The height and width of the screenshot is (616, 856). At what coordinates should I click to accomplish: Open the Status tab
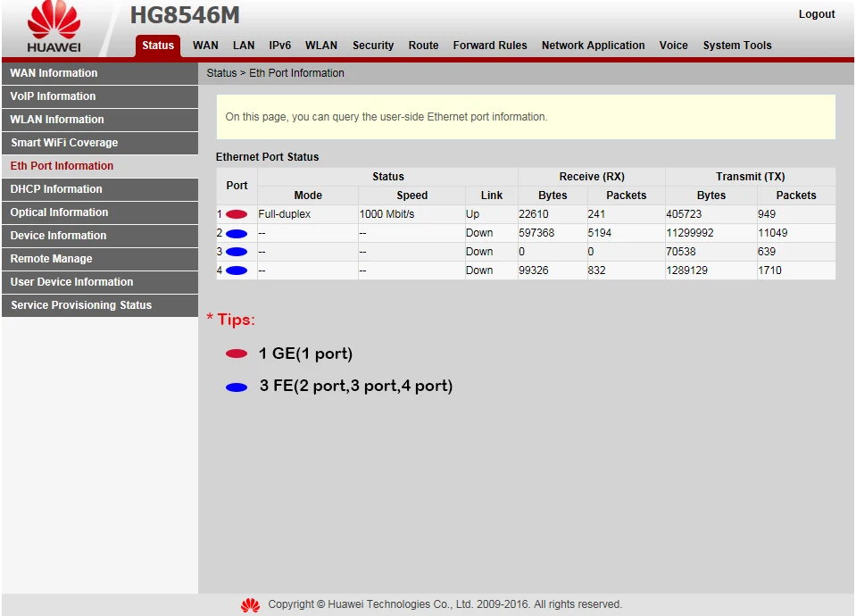click(x=158, y=46)
